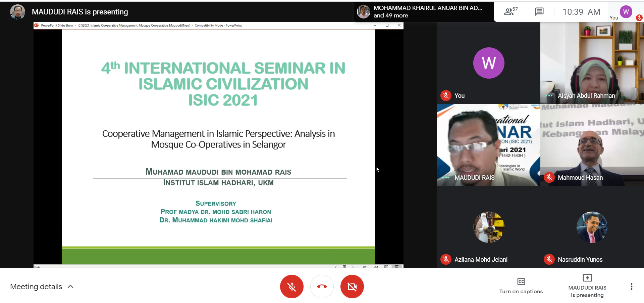The image size is (644, 303).
Task: Click Azliana Mohd Jelani's profile picture
Action: (488, 227)
